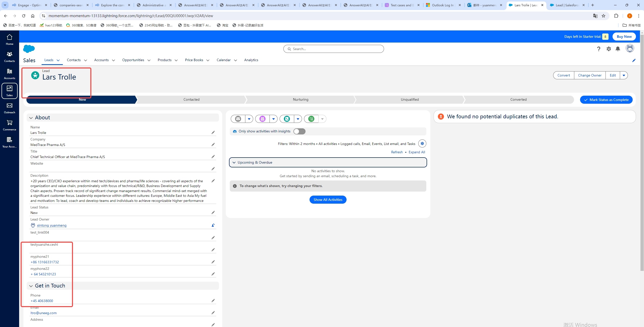Edit the Email field pencil icon
644x327 pixels.
coord(213,313)
